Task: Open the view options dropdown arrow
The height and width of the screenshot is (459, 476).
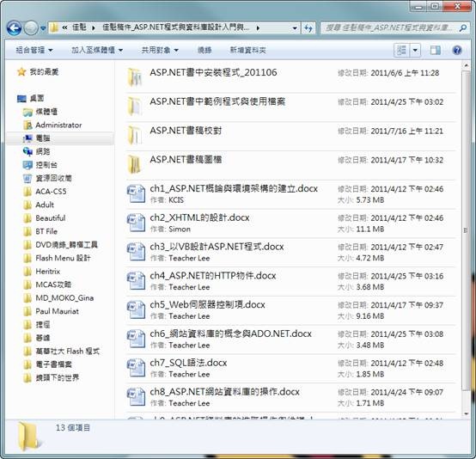Action: 415,50
